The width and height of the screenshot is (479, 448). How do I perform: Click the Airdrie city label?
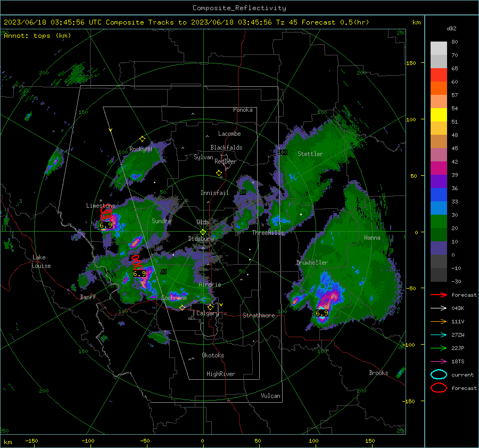(210, 284)
